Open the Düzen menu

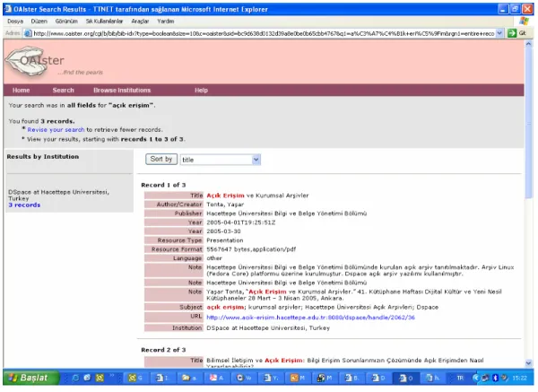click(x=39, y=22)
